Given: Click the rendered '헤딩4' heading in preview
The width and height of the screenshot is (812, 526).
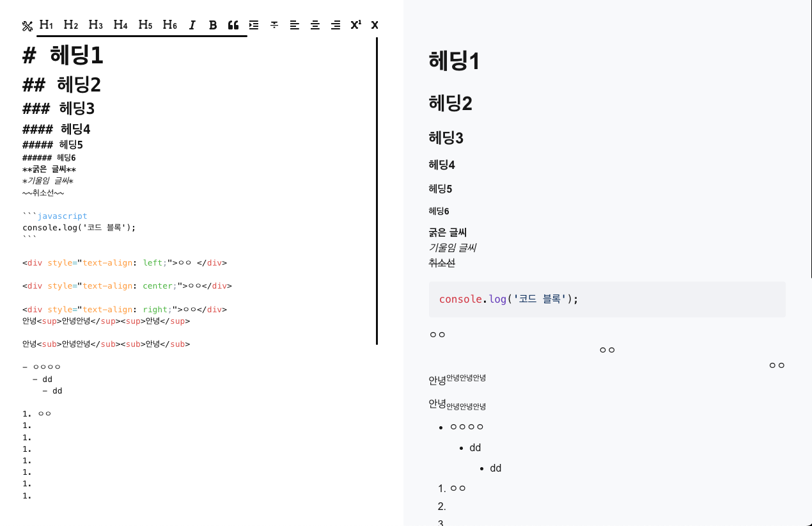Looking at the screenshot, I should 442,165.
